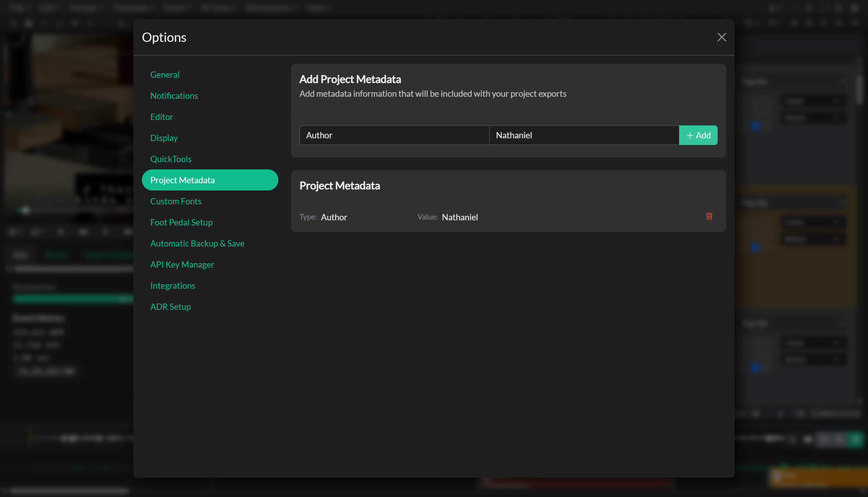Open the Custom Fonts settings
Viewport: 868px width, 497px height.
[176, 201]
